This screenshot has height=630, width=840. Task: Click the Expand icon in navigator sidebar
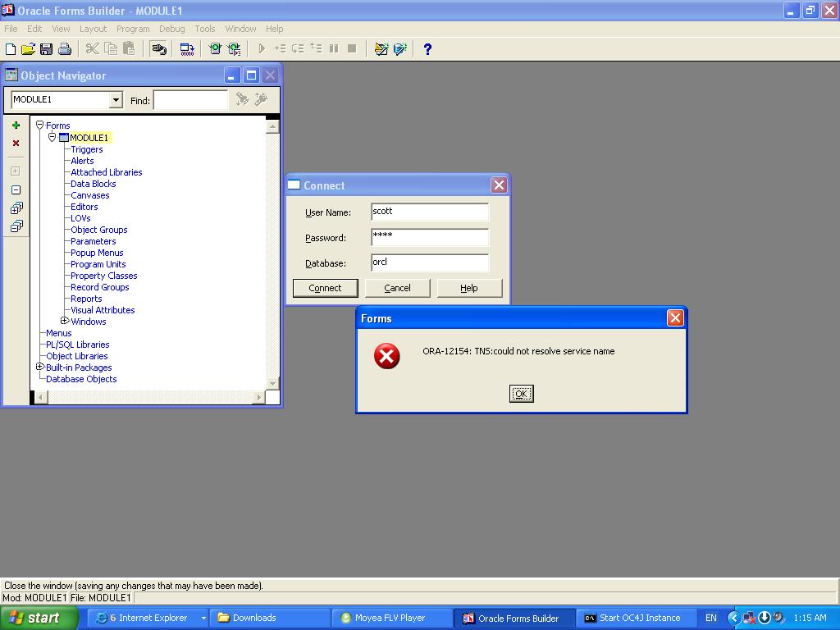coord(16,171)
